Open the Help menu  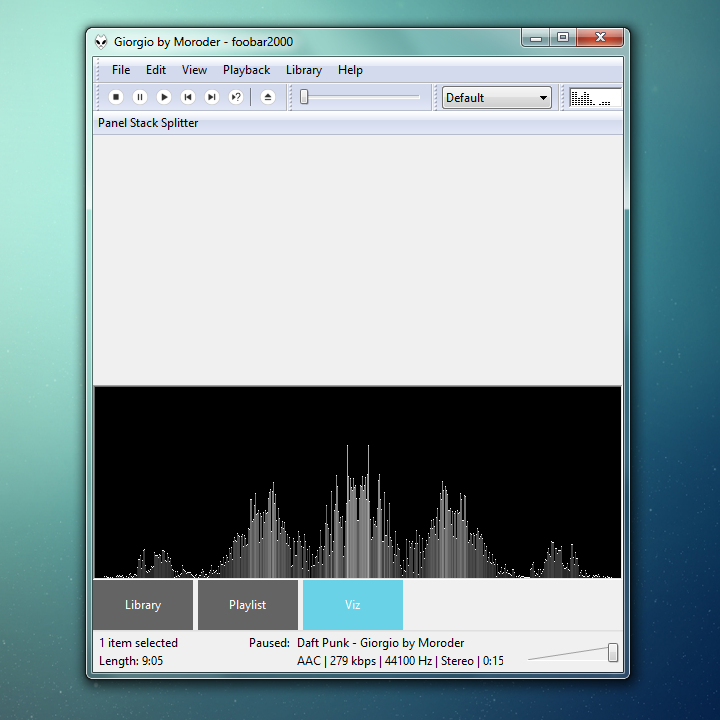[350, 70]
